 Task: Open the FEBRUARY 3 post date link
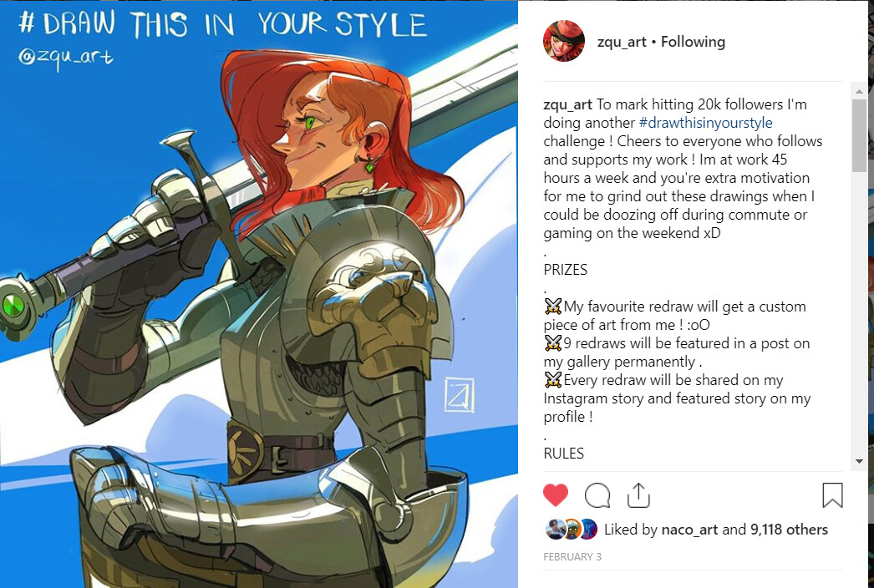tap(572, 556)
